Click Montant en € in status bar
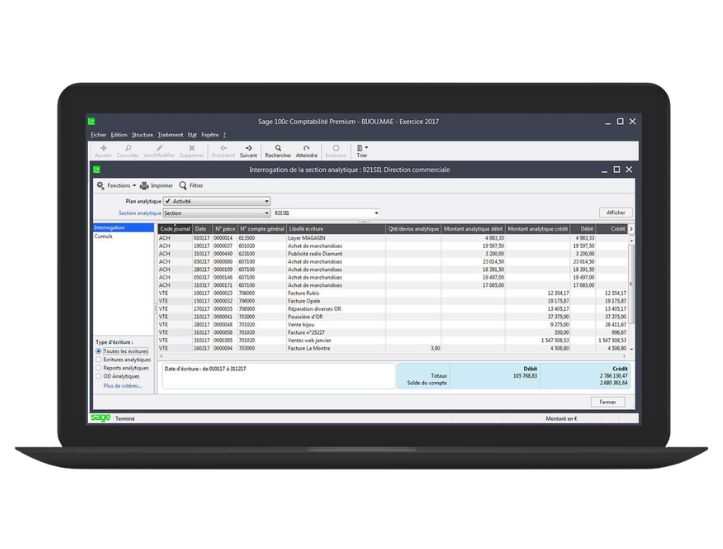The height and width of the screenshot is (549, 723). pos(561,419)
